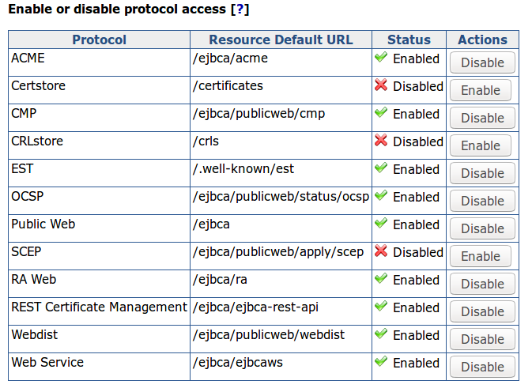Click the green checkmark for EST status
532x392 pixels.
[381, 169]
